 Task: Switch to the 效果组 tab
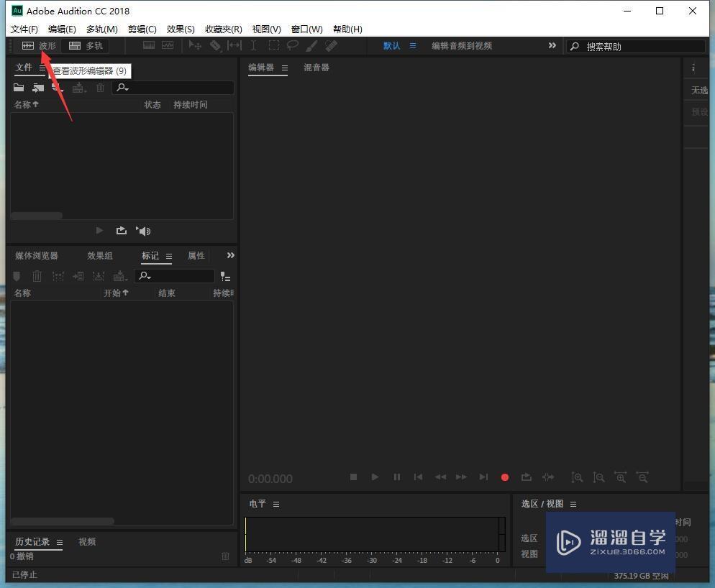(x=100, y=256)
